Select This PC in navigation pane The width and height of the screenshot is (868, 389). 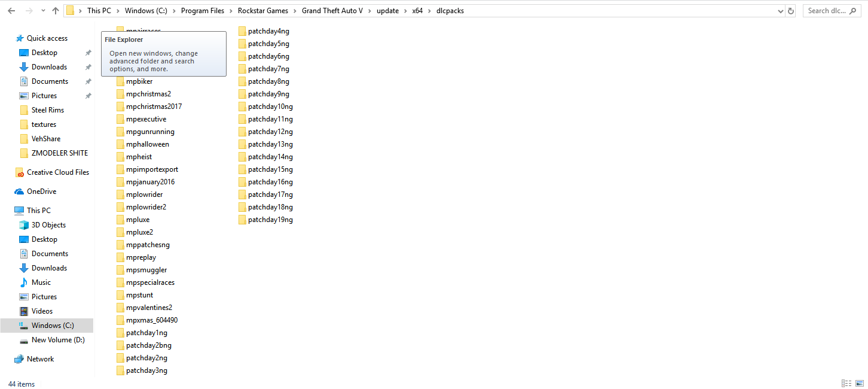tap(38, 211)
